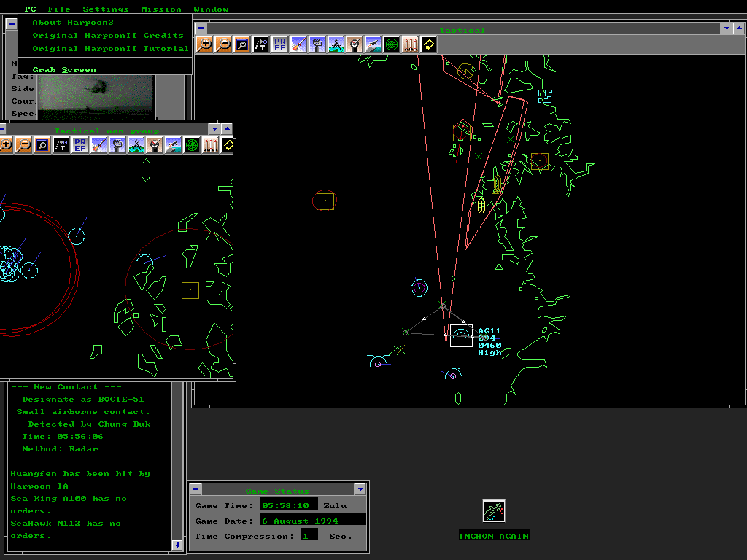Click missile attack icon in Tactical toolbar

pyautogui.click(x=298, y=44)
